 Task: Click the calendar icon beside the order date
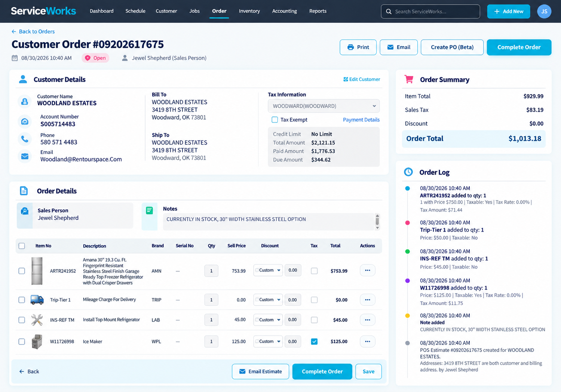[15, 58]
